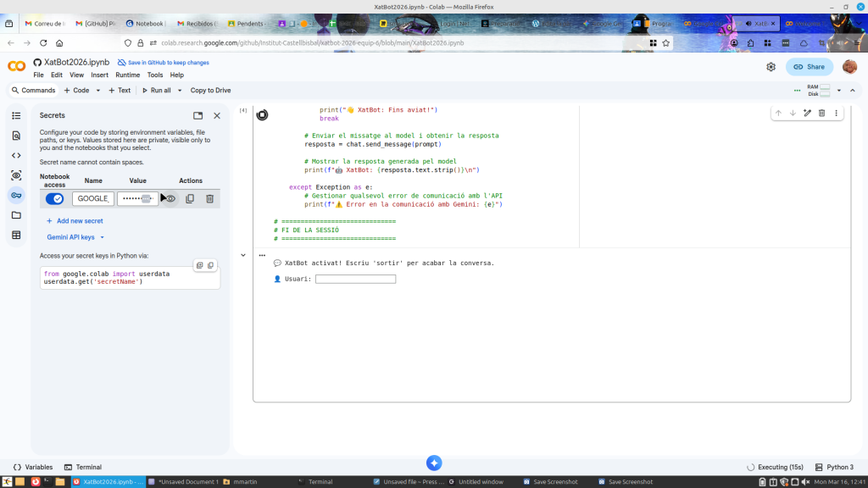Screen dimensions: 868x488
Task: Open the Table of contents sidebar icon
Action: (x=16, y=115)
